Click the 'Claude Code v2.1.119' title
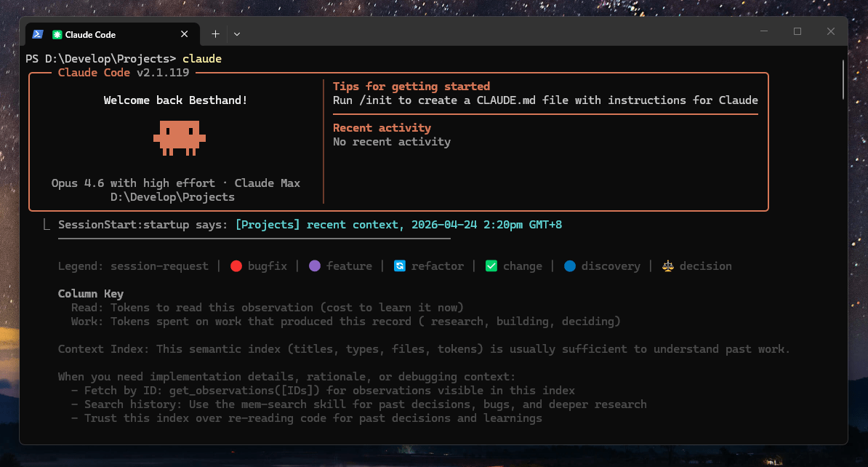Screen dimensions: 868x467 click(x=124, y=73)
